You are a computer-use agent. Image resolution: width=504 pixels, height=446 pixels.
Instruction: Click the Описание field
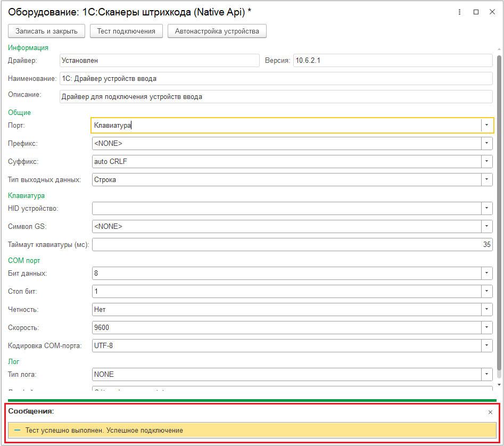276,96
